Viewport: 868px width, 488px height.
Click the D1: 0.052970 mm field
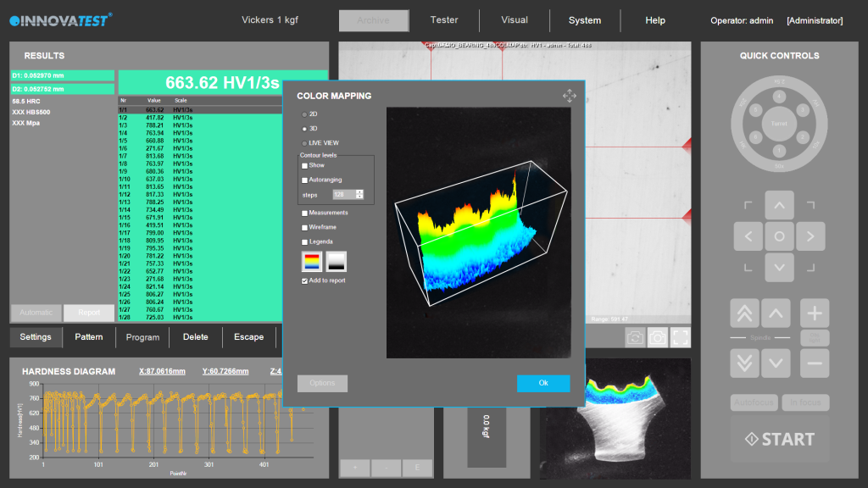pyautogui.click(x=62, y=75)
